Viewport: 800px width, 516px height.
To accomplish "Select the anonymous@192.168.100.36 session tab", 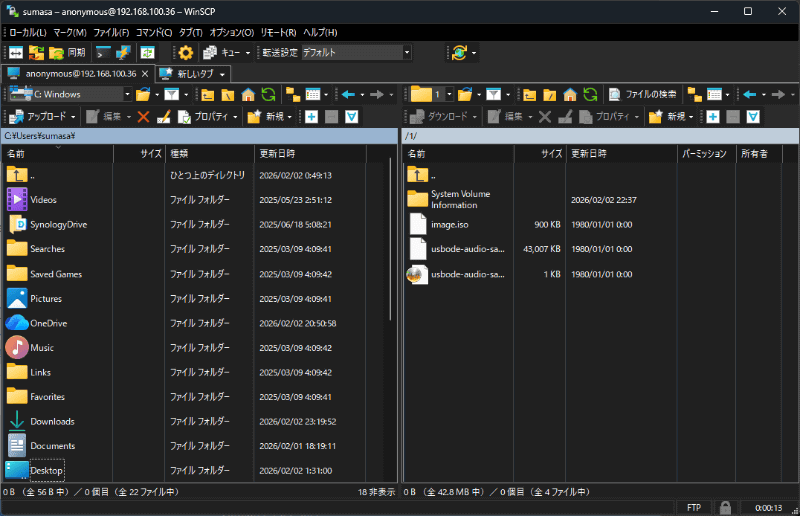I will [80, 73].
